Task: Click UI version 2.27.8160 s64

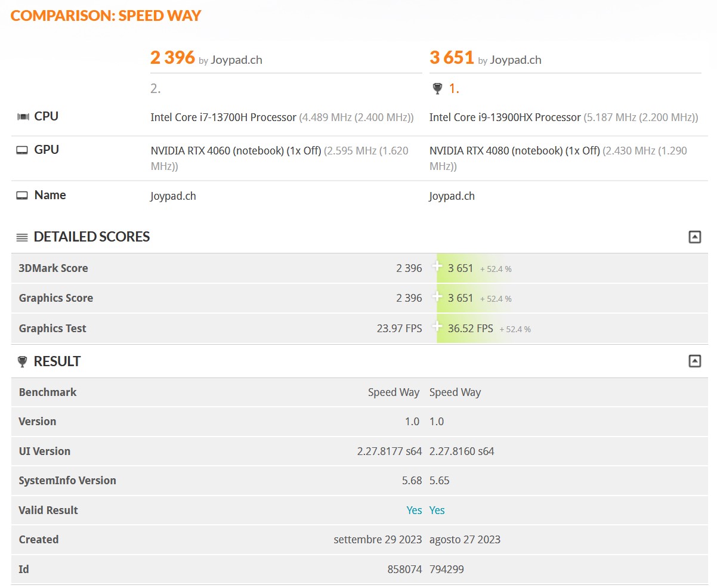Action: point(462,451)
